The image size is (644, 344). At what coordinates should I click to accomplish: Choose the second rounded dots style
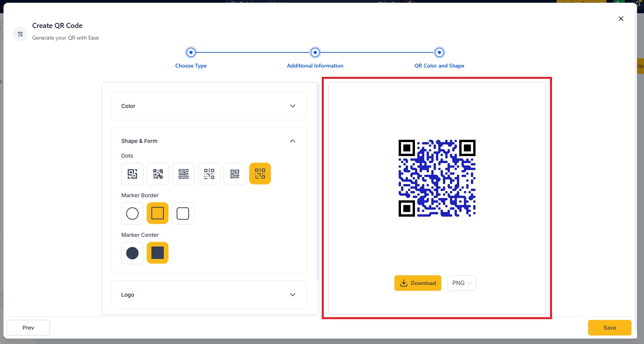[158, 174]
